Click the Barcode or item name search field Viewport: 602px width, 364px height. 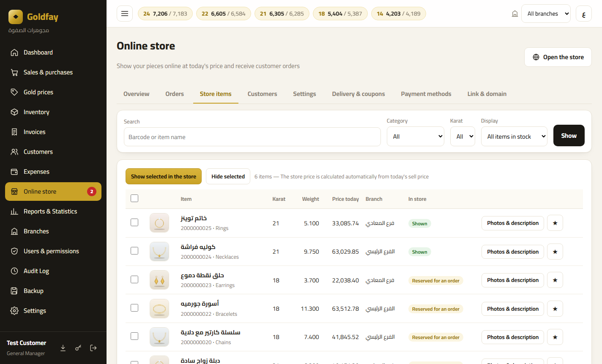coord(252,137)
